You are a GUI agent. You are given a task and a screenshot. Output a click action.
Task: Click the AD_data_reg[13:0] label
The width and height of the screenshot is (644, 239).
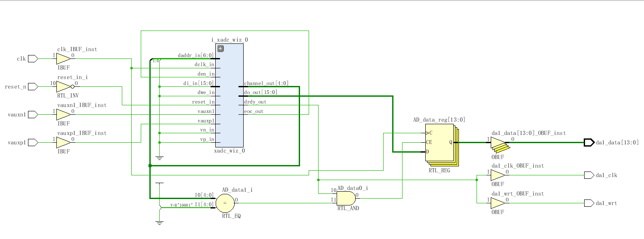[x=439, y=120]
